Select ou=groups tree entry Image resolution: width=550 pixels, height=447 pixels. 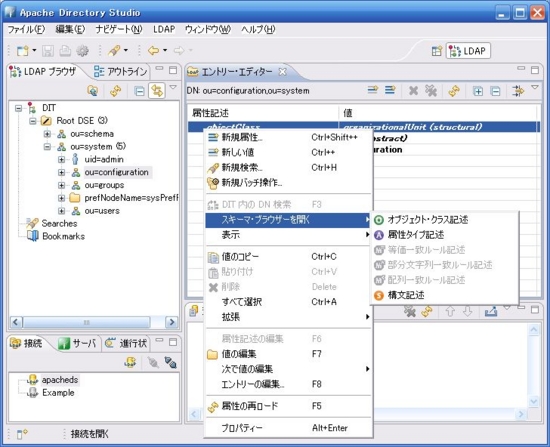click(104, 185)
